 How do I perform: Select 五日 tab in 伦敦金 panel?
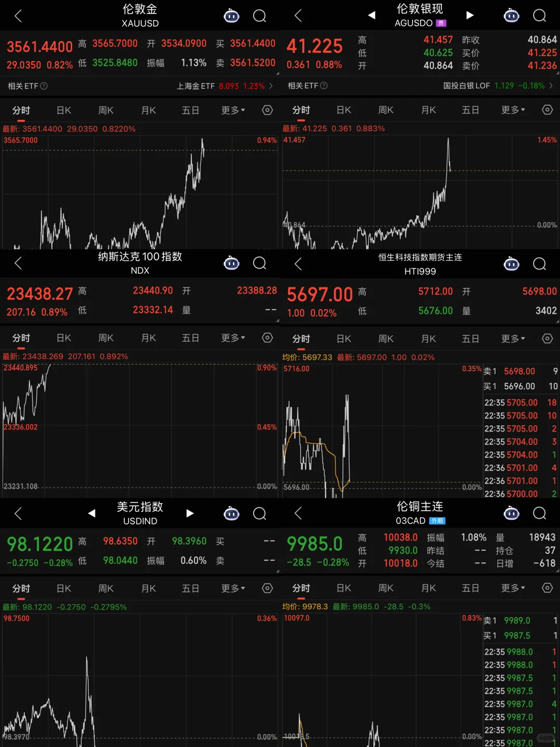click(x=190, y=110)
